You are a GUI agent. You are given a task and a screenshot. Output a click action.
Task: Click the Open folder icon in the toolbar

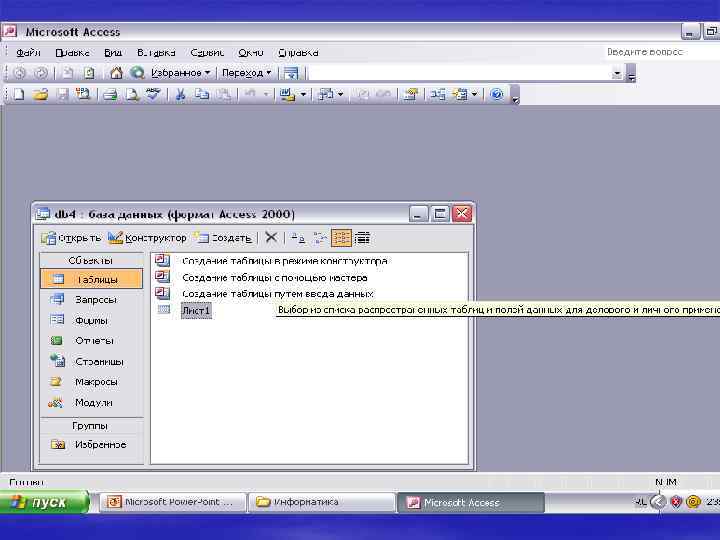[40, 95]
